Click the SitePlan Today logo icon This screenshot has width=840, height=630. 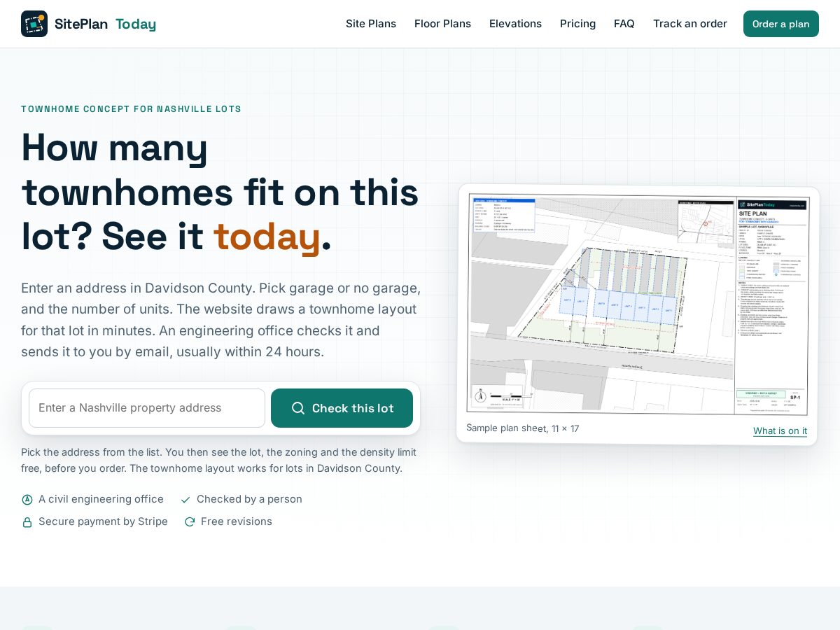tap(34, 24)
